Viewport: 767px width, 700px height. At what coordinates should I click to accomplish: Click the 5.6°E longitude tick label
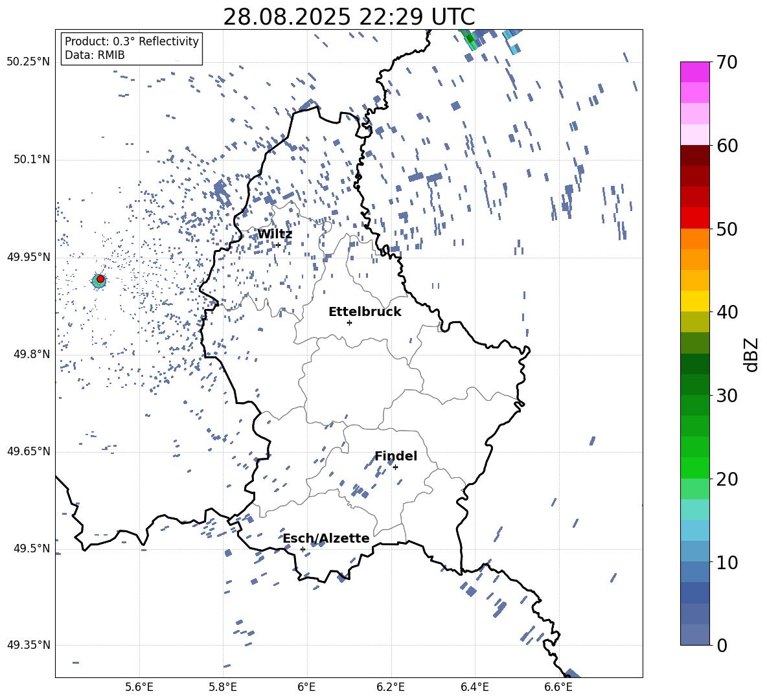point(139,687)
